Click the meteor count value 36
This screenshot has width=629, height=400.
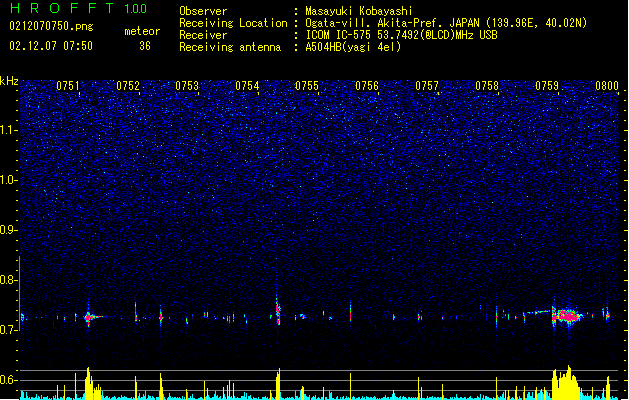(x=145, y=46)
